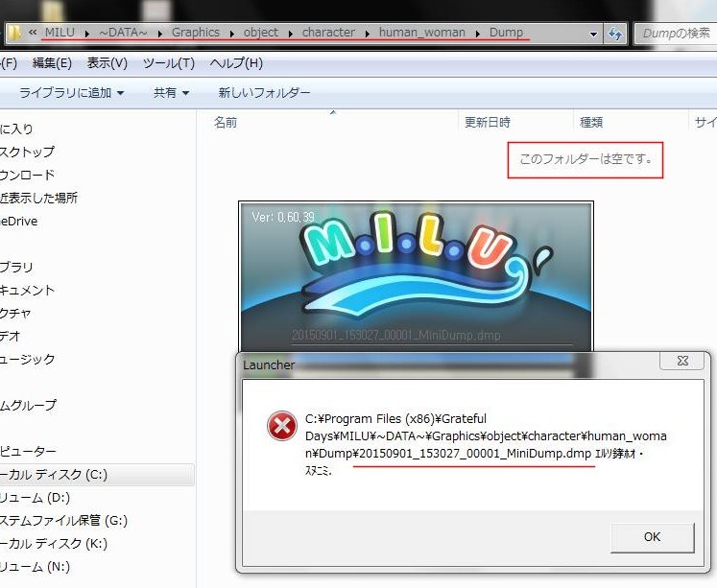Expand the 共有 toolbar dropdown

pyautogui.click(x=171, y=93)
